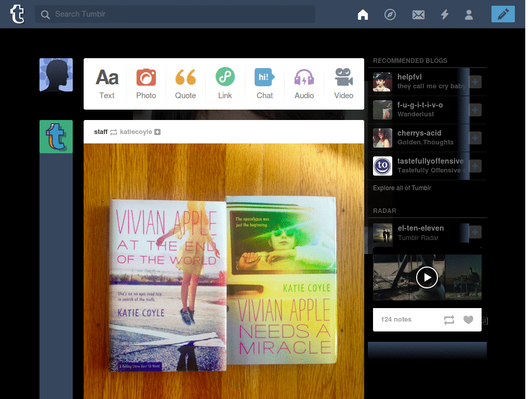Create a new Text post

[107, 84]
